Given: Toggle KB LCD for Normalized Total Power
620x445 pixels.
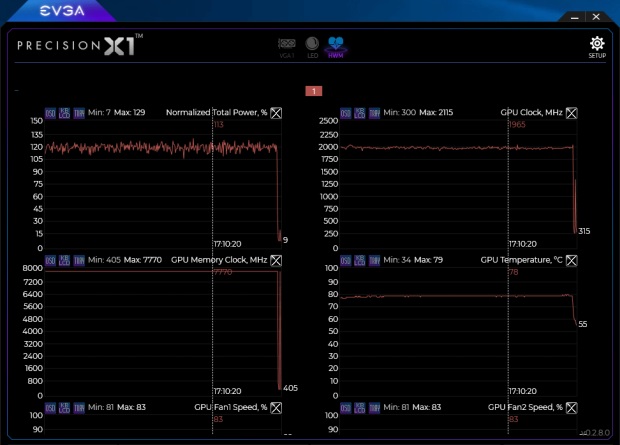Looking at the screenshot, I should pyautogui.click(x=64, y=113).
